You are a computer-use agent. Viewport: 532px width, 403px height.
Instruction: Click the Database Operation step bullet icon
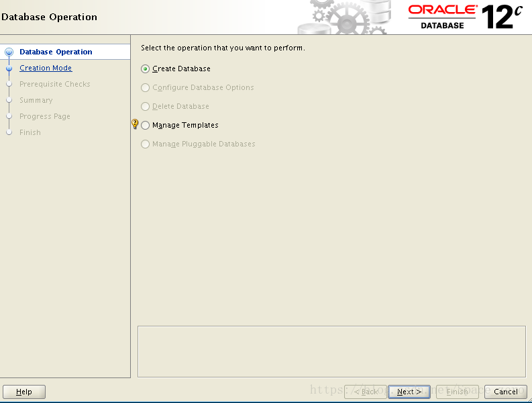click(x=9, y=52)
